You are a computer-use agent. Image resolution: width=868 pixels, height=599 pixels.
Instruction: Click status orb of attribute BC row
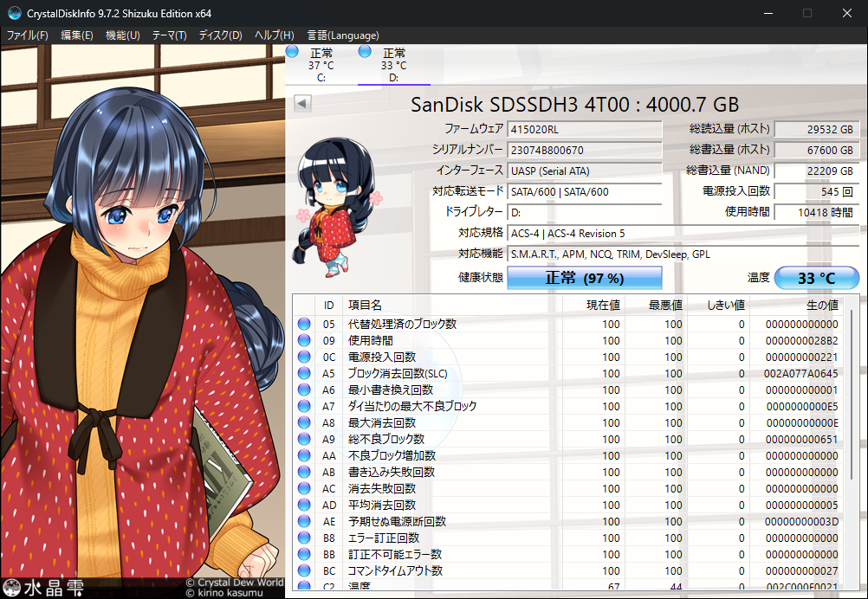[304, 570]
